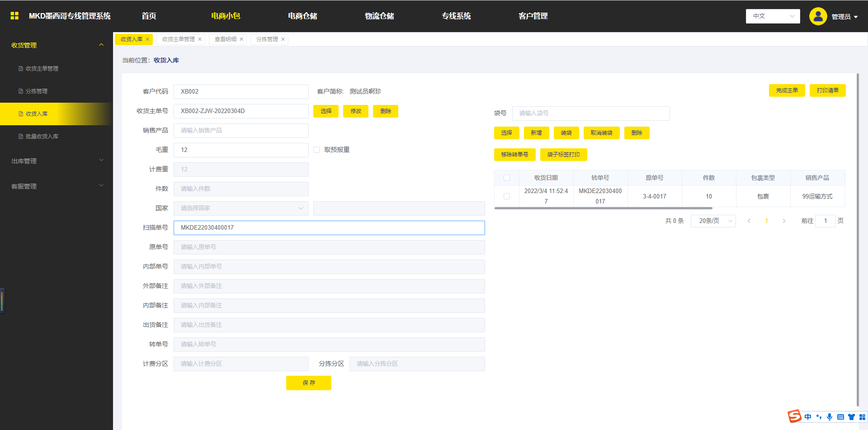Check the select-all checkbox in table header
This screenshot has height=430, width=868.
click(507, 178)
